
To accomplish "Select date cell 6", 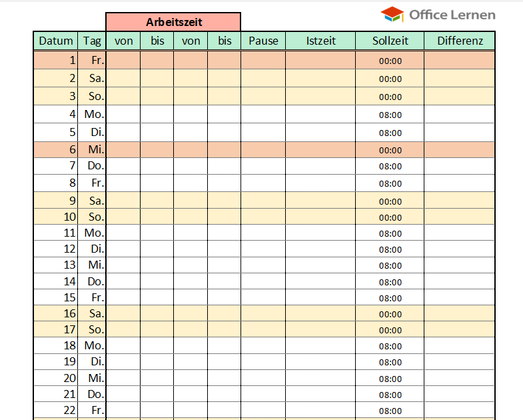I will click(x=56, y=149).
